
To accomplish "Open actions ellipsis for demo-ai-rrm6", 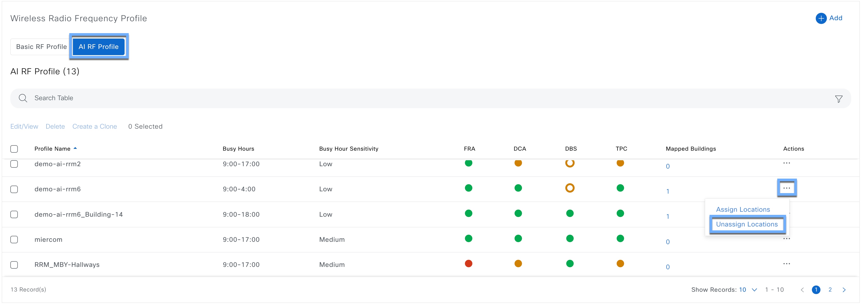I will [x=787, y=188].
